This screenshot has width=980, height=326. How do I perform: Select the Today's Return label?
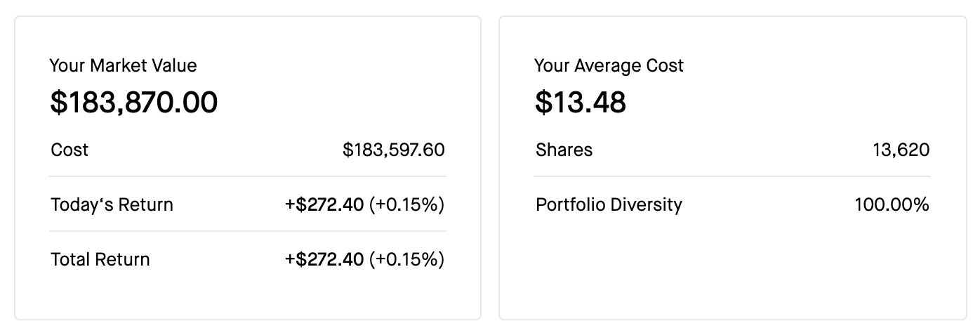(x=112, y=204)
